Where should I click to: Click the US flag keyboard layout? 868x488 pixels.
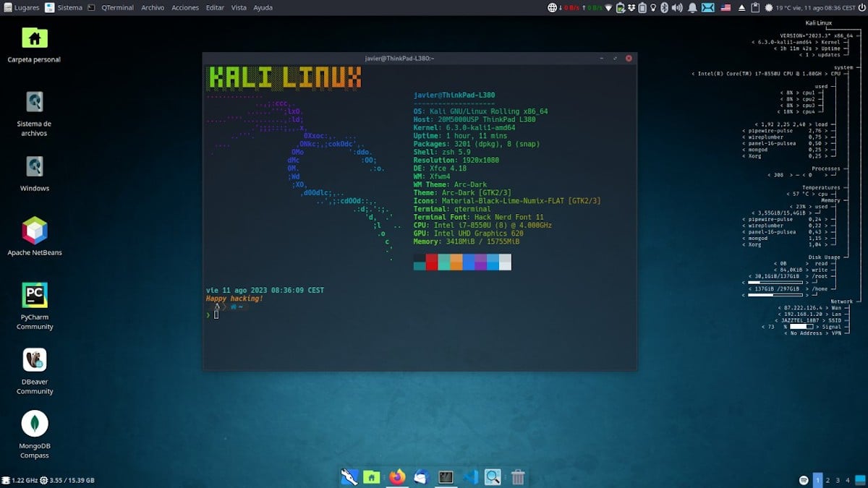pyautogui.click(x=726, y=8)
